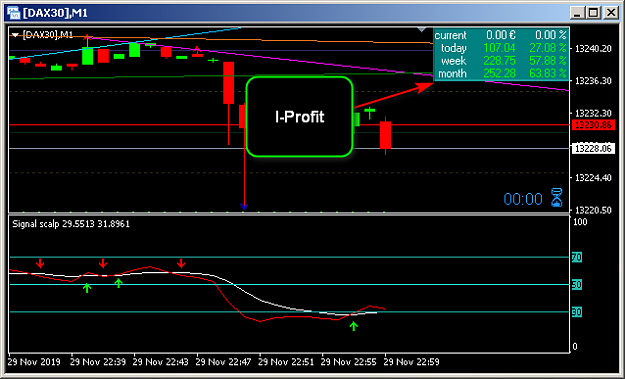Click the 'week' profit value 228.75
The image size is (625, 379).
[x=499, y=61]
